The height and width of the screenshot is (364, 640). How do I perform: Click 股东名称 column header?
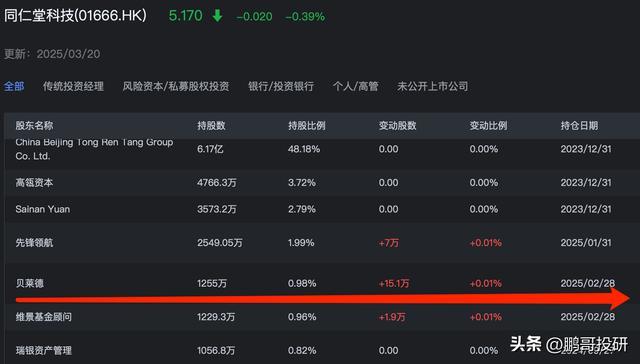[34, 126]
